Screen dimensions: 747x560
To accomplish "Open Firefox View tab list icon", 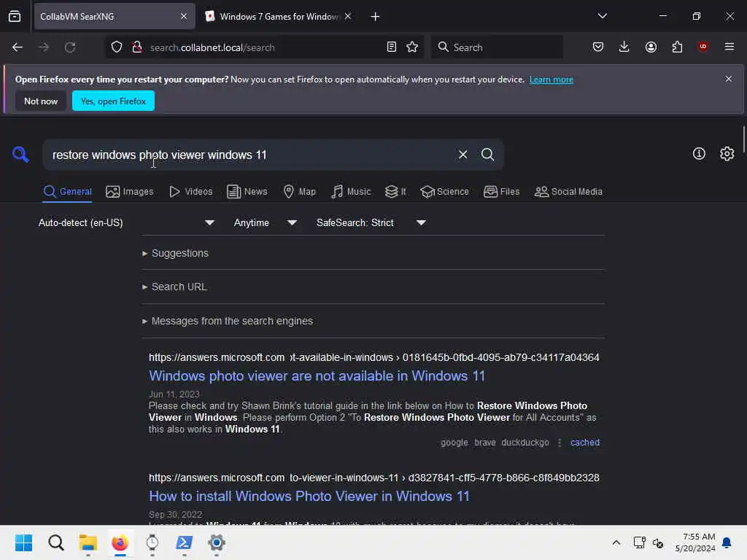I will 15,16.
